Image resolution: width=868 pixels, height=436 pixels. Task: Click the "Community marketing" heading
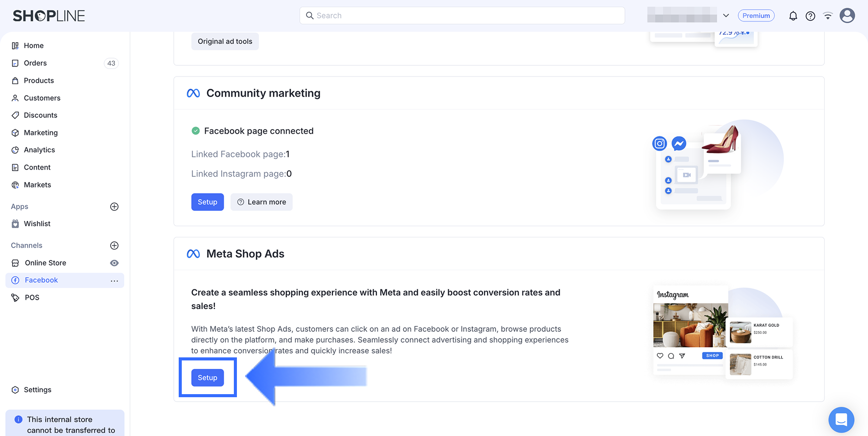[x=263, y=93]
